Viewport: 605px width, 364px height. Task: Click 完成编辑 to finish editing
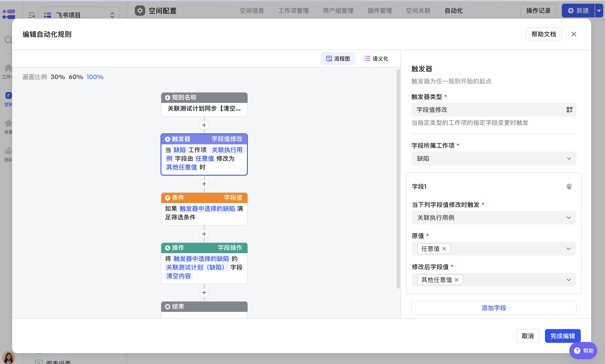point(562,336)
